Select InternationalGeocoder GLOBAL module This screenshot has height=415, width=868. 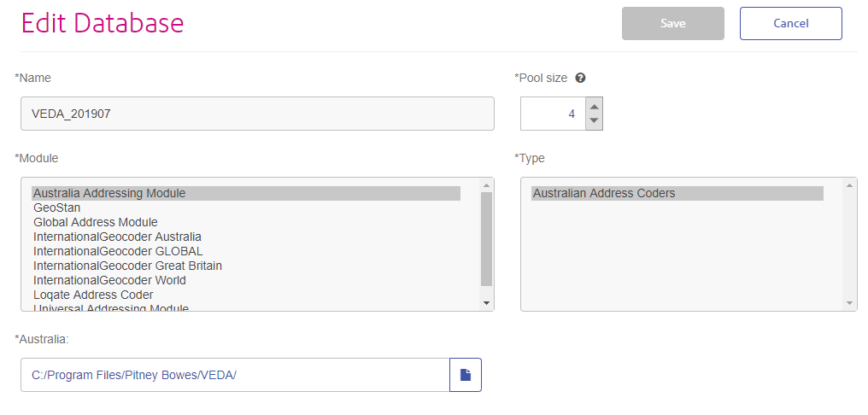246,251
